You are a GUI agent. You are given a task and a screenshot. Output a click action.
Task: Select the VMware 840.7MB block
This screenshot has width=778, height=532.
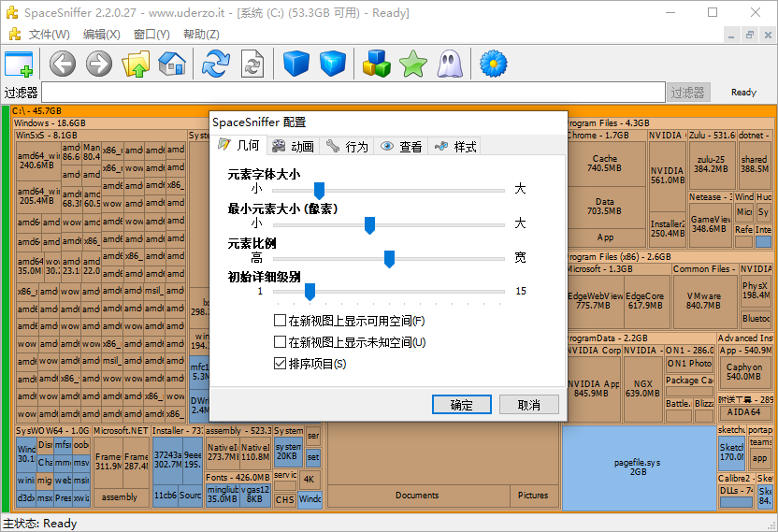[704, 301]
